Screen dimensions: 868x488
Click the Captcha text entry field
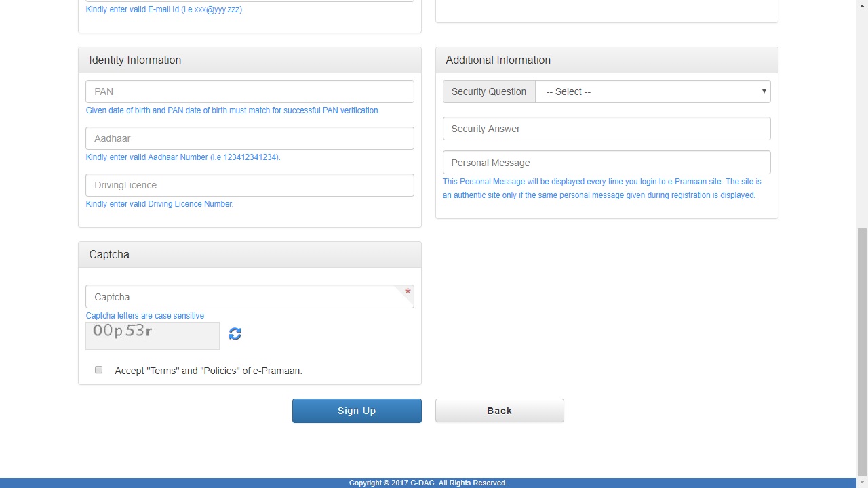pyautogui.click(x=244, y=297)
